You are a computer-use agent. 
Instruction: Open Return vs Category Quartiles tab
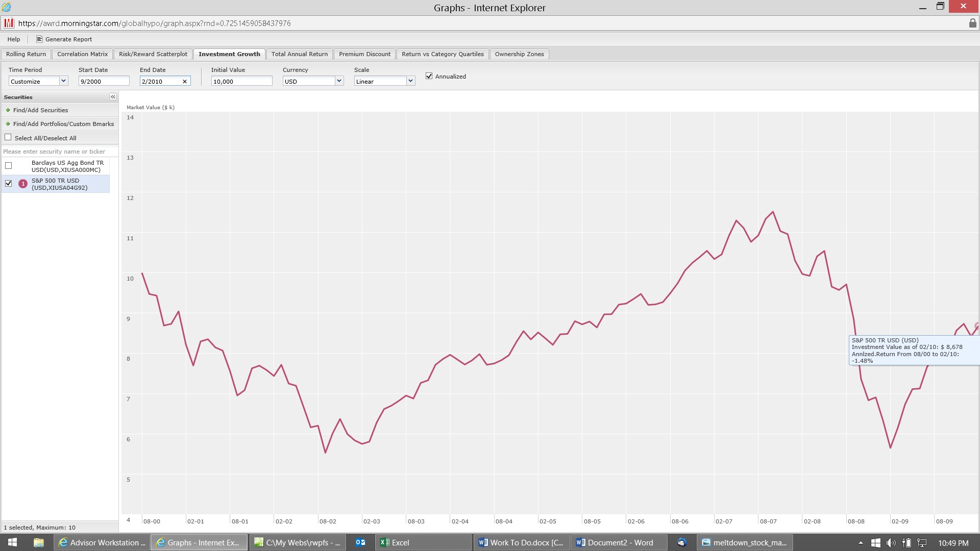pyautogui.click(x=443, y=54)
